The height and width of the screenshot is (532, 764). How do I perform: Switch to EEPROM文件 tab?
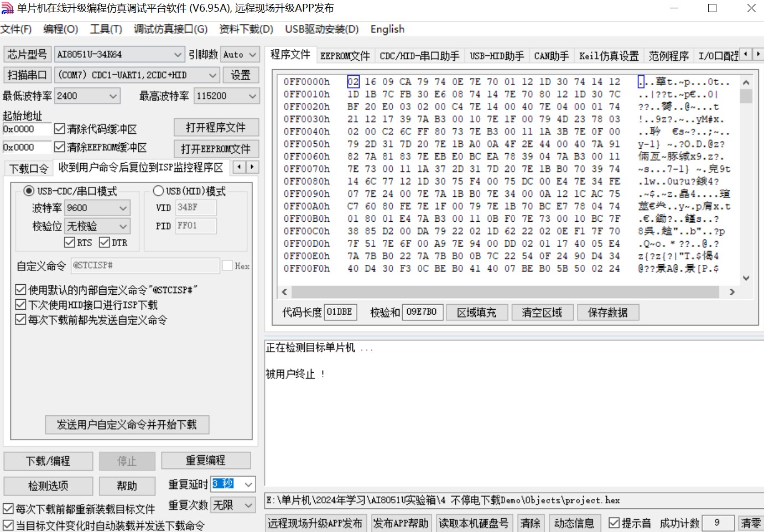pos(345,56)
